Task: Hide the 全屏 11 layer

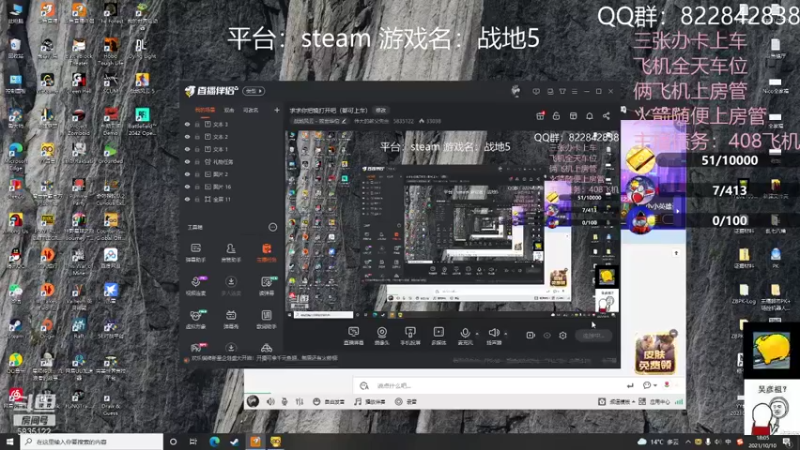Action: tap(187, 199)
